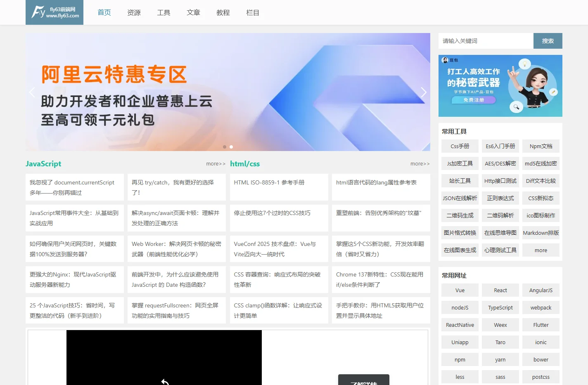Open article about document.currentScript
This screenshot has height=385, width=588.
click(75, 187)
